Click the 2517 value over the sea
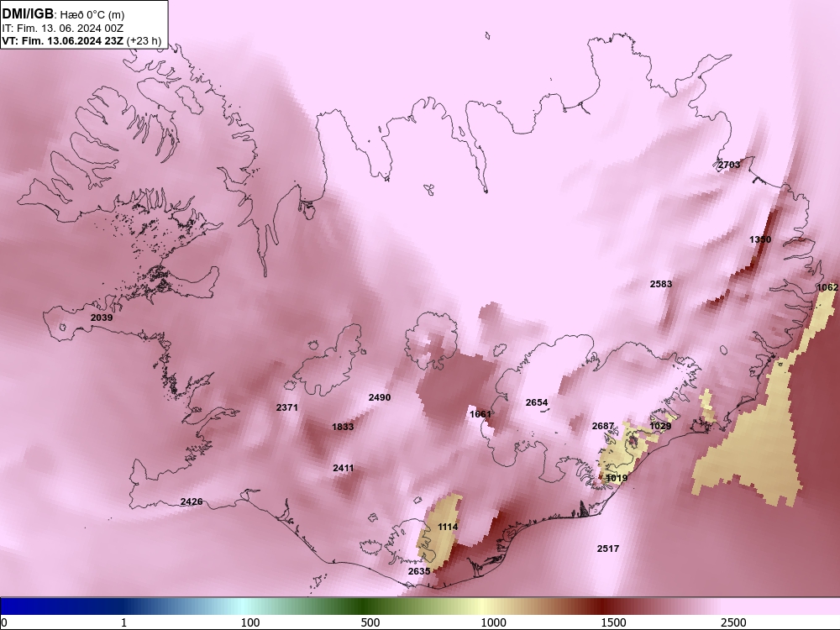The width and height of the screenshot is (840, 630). point(608,549)
